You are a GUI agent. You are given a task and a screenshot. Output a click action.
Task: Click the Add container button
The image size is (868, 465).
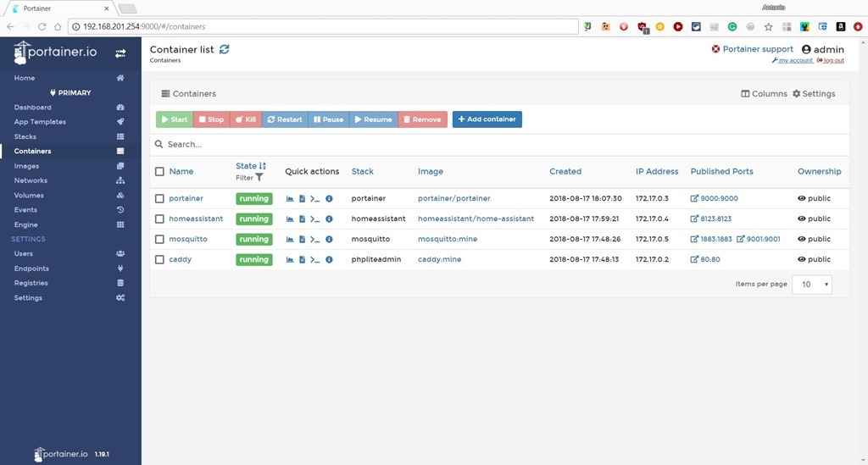click(487, 119)
